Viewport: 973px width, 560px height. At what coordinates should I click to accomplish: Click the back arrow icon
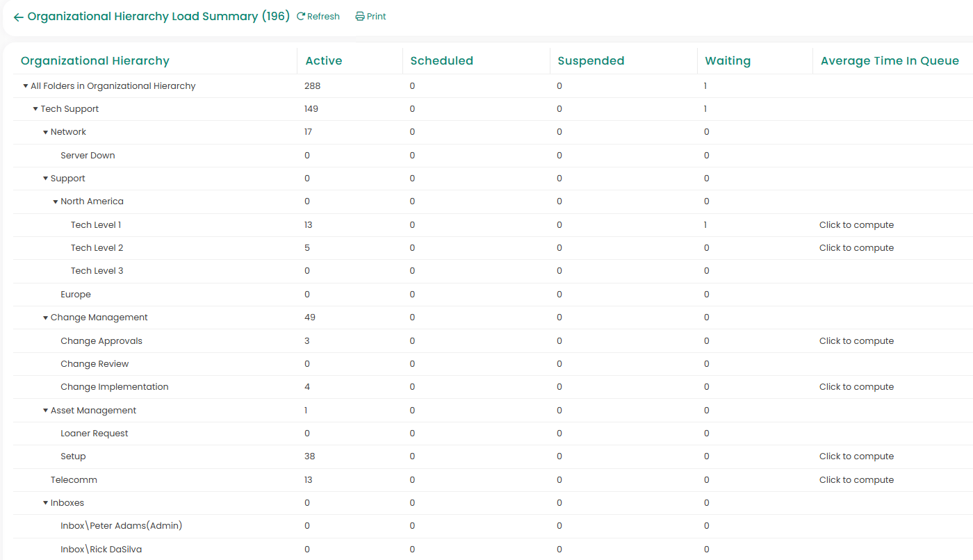18,17
